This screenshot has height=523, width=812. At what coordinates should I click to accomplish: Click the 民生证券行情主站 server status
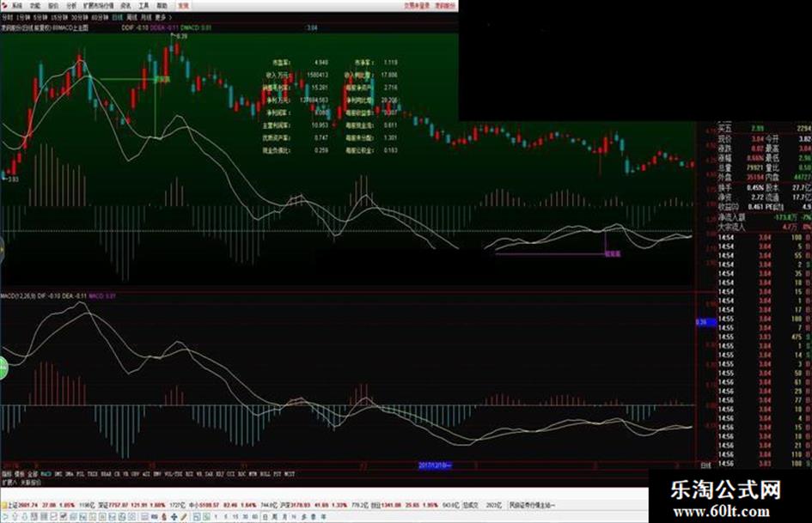(x=532, y=504)
